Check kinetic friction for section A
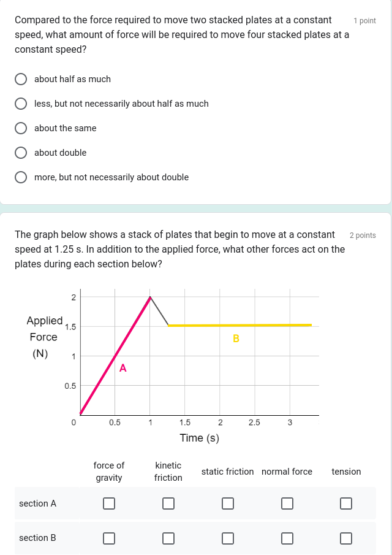Screen dimensions: 392x555 168,503
